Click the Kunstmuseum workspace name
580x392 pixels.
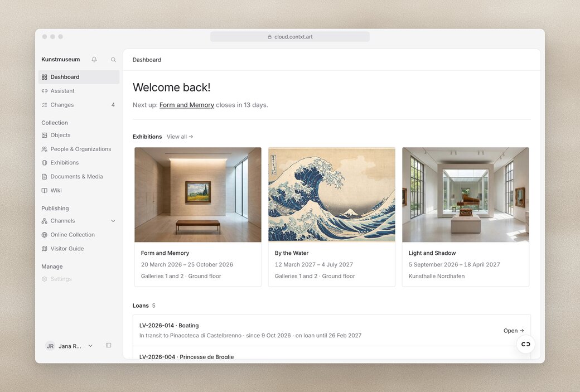pos(61,60)
